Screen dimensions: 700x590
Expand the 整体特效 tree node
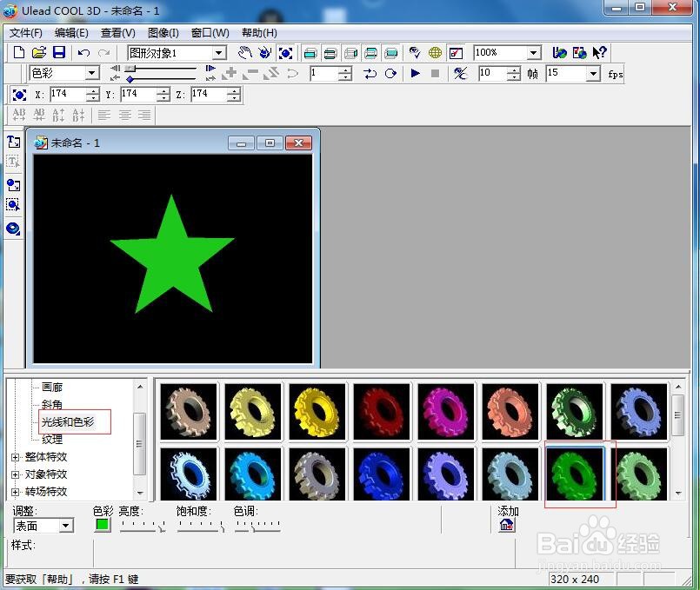(x=15, y=457)
